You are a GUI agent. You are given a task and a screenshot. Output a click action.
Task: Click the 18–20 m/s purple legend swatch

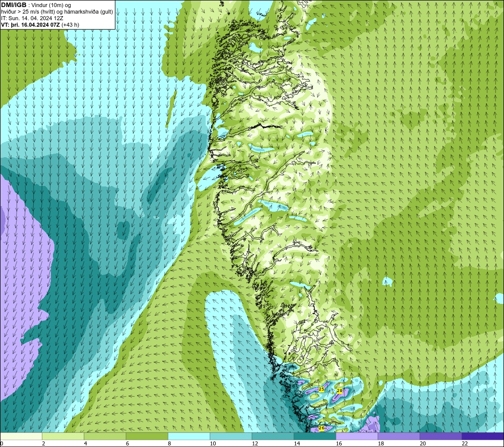tap(399, 436)
